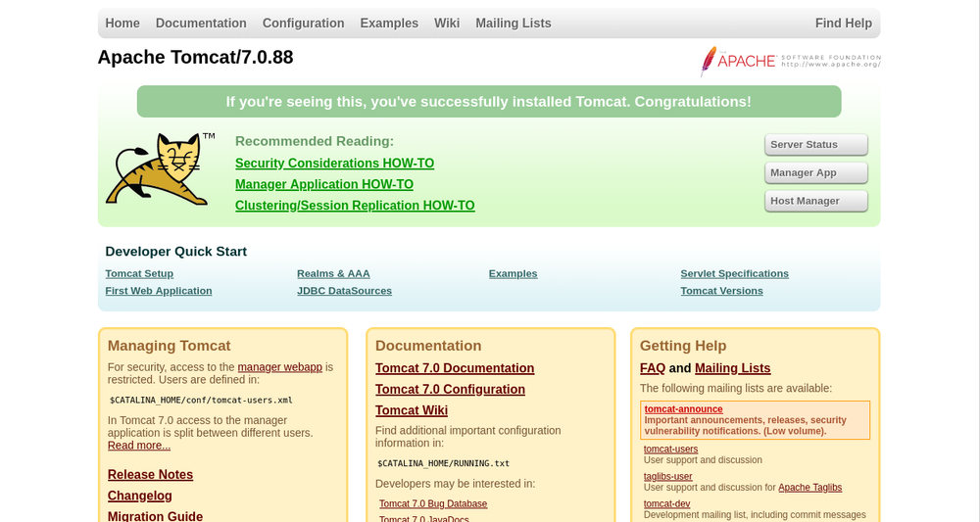Open Tomcat 7.0 Documentation link
This screenshot has width=980, height=522.
pyautogui.click(x=455, y=368)
